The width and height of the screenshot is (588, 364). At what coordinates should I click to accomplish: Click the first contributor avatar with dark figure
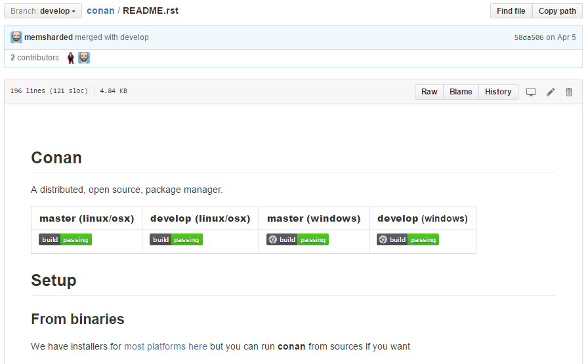pyautogui.click(x=71, y=58)
